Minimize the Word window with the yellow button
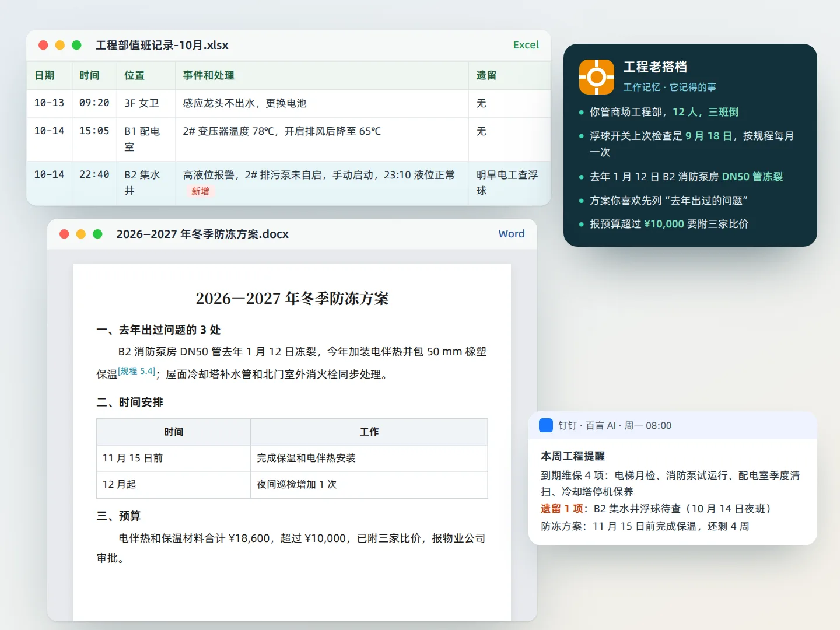The image size is (840, 630). pyautogui.click(x=81, y=234)
